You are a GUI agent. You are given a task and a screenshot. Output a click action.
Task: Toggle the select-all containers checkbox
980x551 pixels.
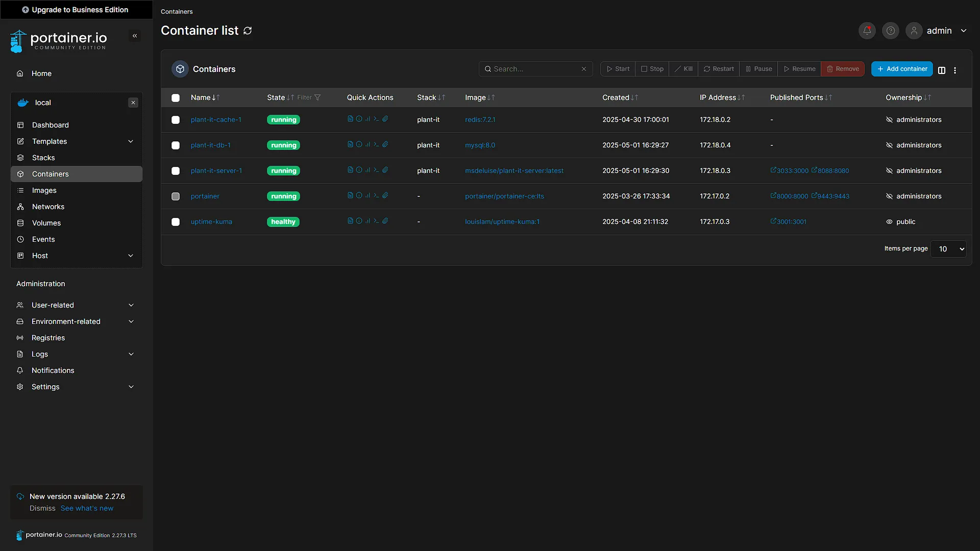176,98
